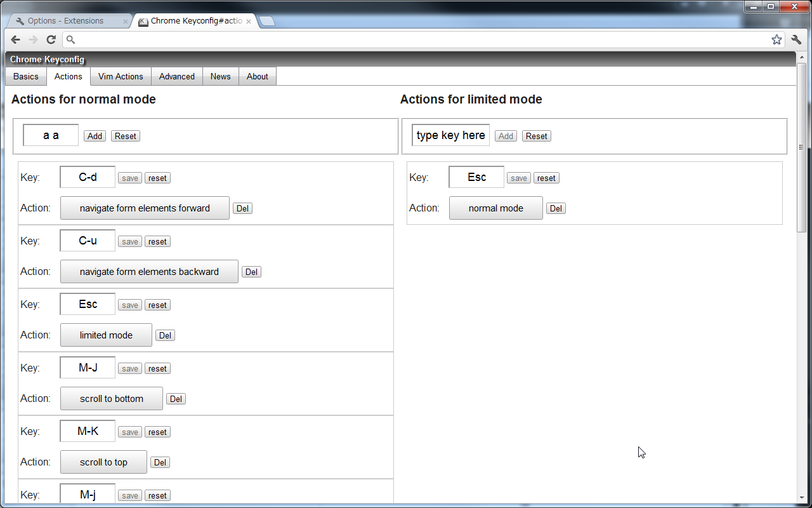Delete the navigate form elements backward action
This screenshot has width=812, height=508.
click(251, 272)
